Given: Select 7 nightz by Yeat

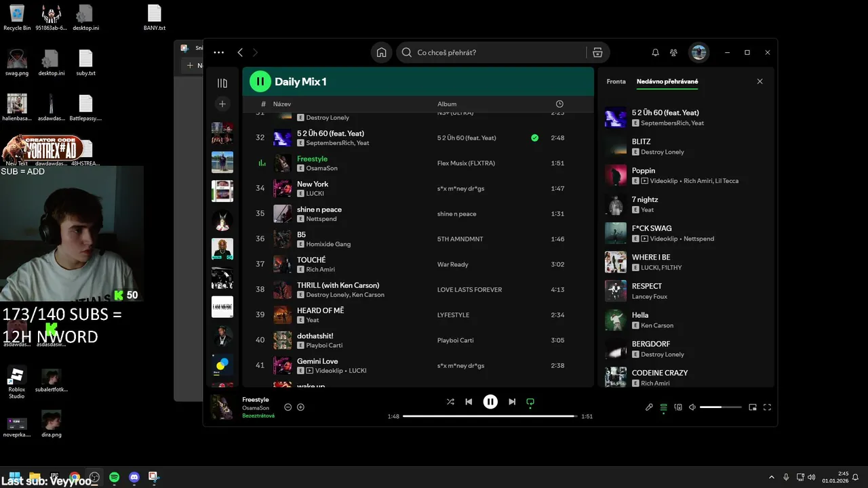Looking at the screenshot, I should click(x=686, y=205).
